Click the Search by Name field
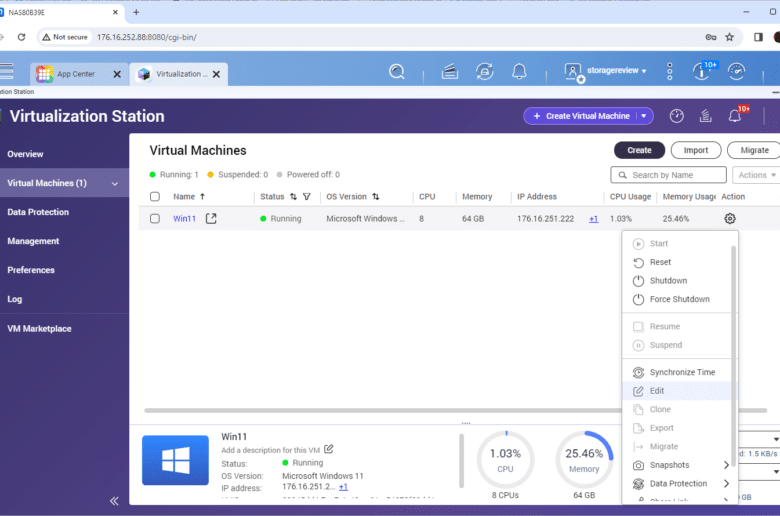780x516 pixels. tap(669, 175)
